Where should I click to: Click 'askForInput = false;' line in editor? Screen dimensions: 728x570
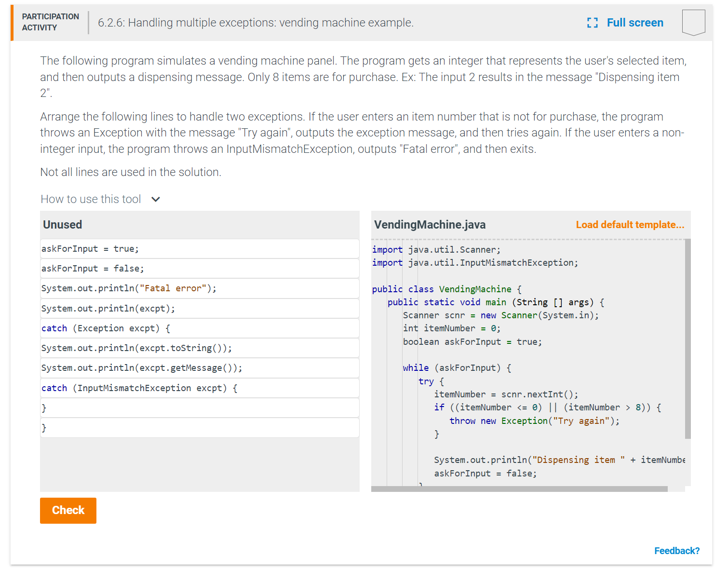tap(485, 474)
